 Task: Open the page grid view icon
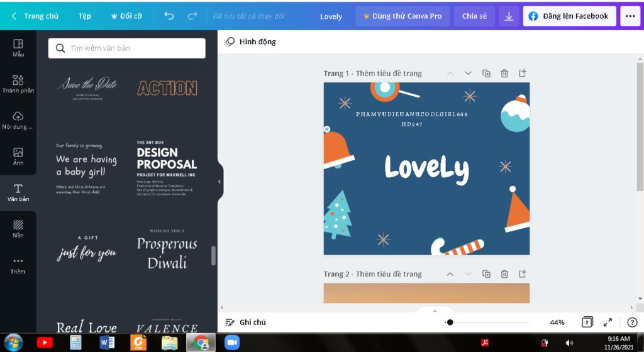(587, 322)
